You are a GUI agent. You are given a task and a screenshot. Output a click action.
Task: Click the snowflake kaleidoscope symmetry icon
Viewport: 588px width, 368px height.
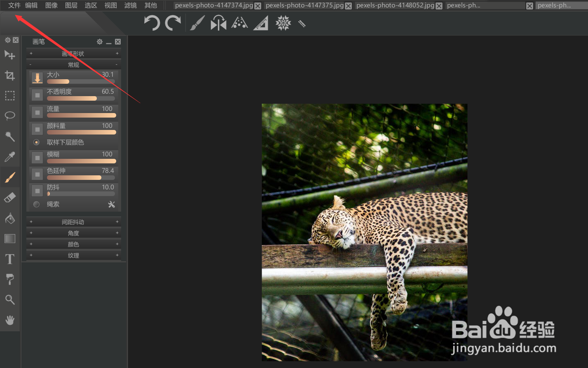click(283, 23)
